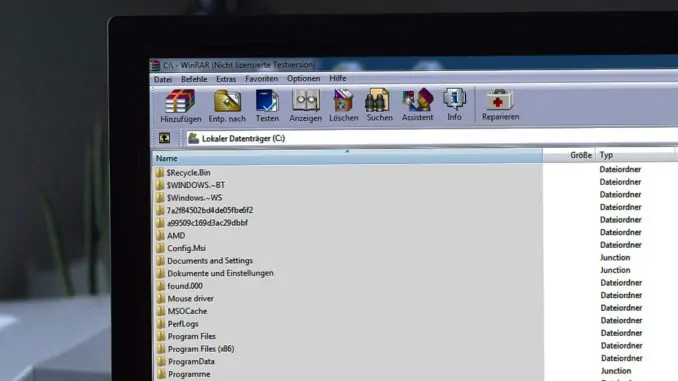Screen dimensions: 678x381
Task: Select the $WINDOWS.~BT folder
Action: point(196,185)
